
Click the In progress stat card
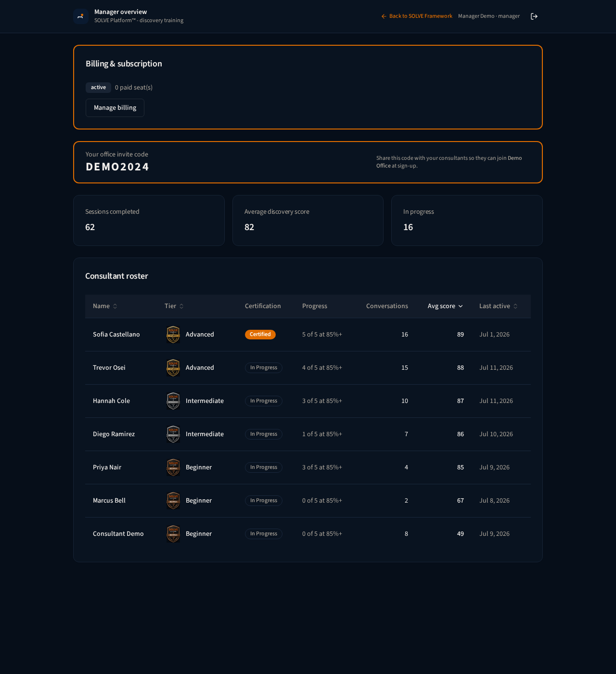467,220
